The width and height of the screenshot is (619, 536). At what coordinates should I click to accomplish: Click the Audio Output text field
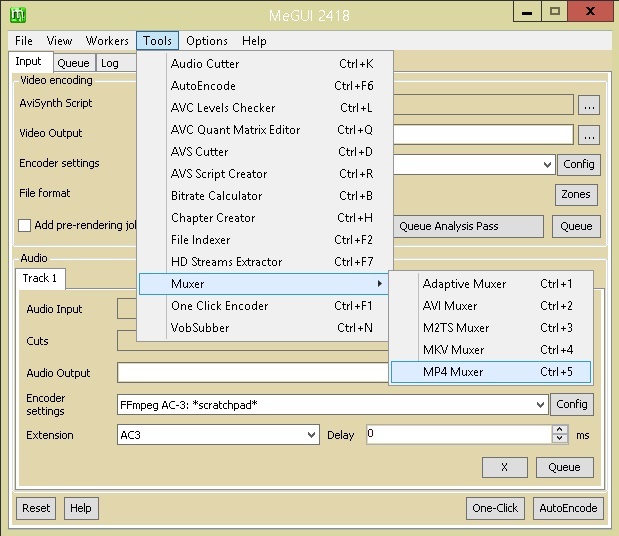pos(252,373)
